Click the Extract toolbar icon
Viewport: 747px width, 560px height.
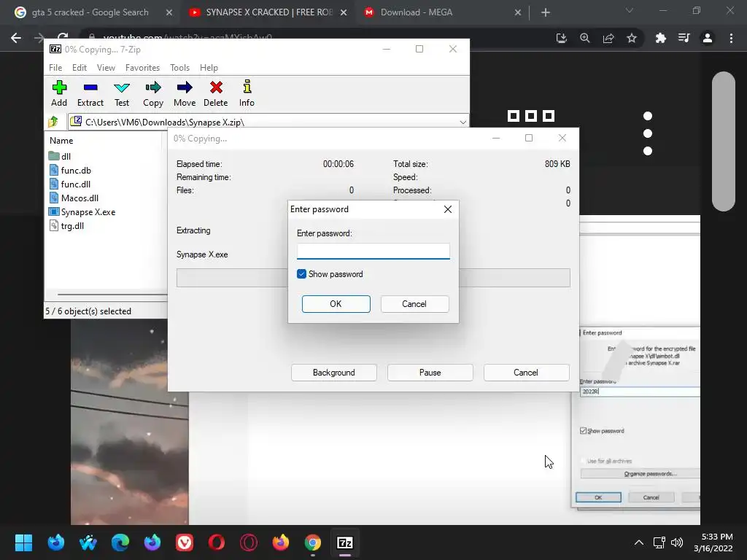[x=90, y=93]
